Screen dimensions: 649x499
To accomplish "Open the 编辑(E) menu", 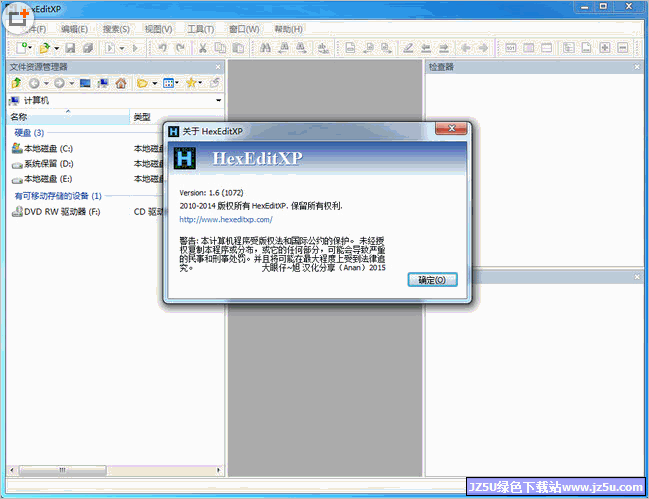I will click(x=74, y=29).
